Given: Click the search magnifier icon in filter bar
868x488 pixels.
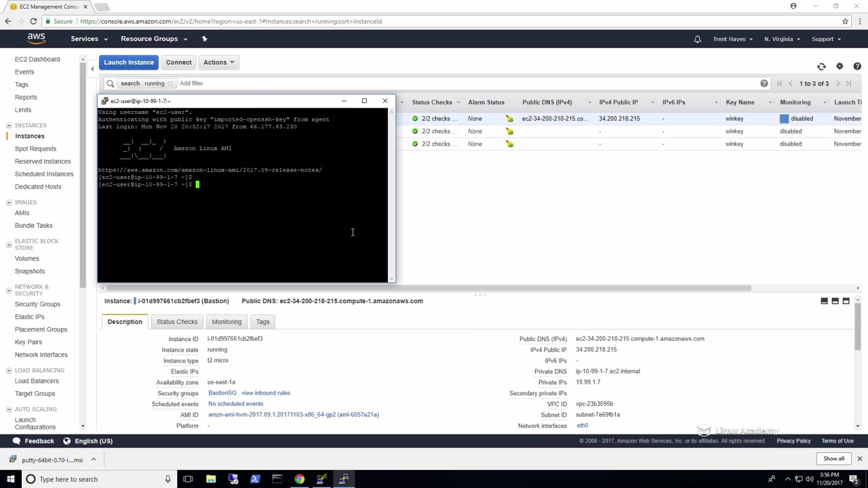Looking at the screenshot, I should (x=110, y=83).
